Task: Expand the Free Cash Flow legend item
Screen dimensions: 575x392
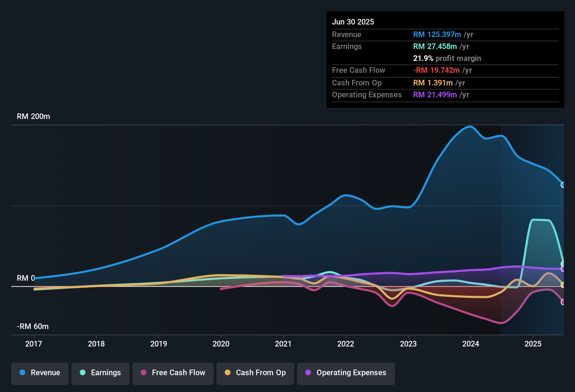Action: click(x=173, y=373)
